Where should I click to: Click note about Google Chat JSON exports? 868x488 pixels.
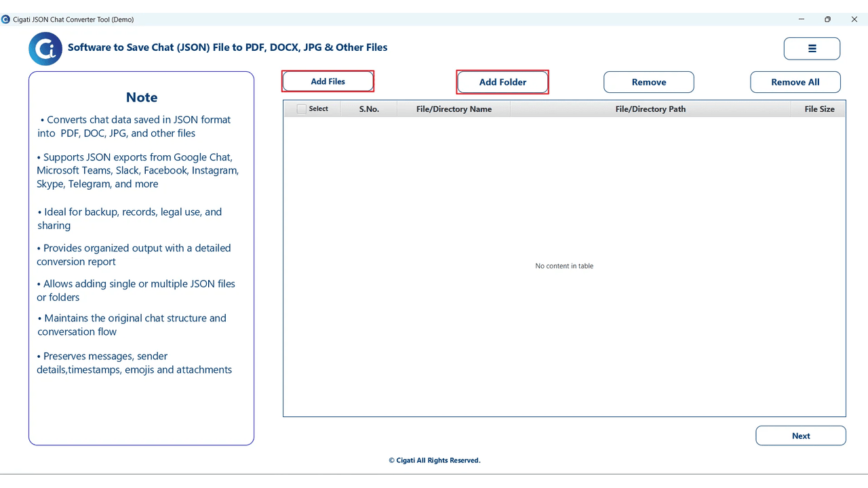[x=138, y=170]
